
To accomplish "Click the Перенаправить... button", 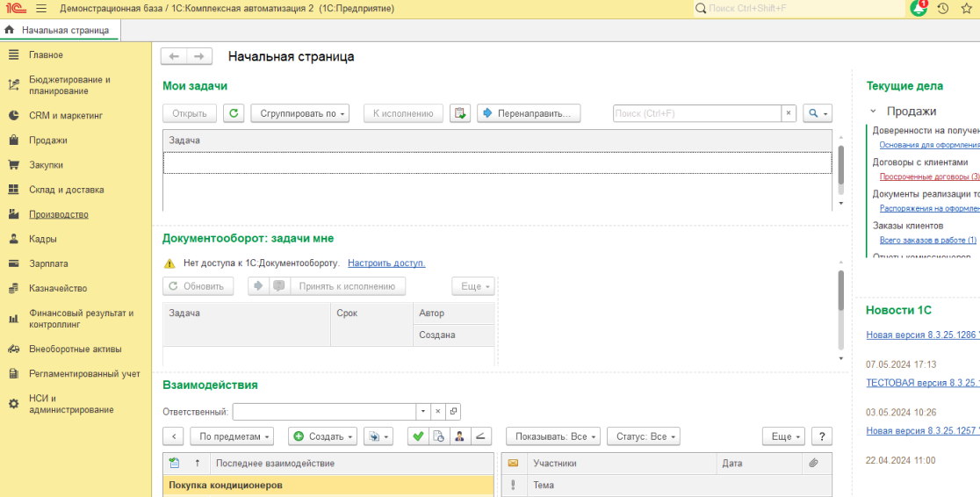I will 529,113.
